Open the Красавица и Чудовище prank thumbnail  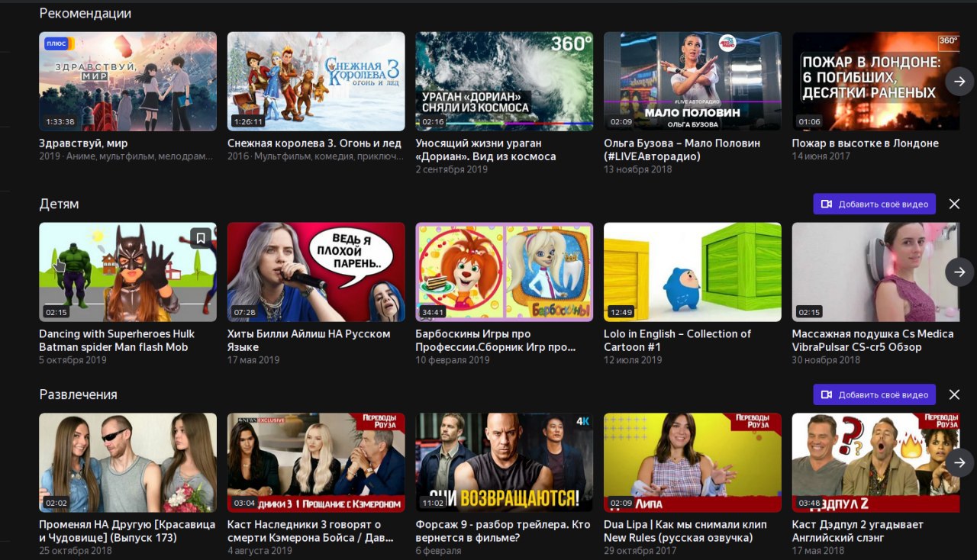pos(127,462)
